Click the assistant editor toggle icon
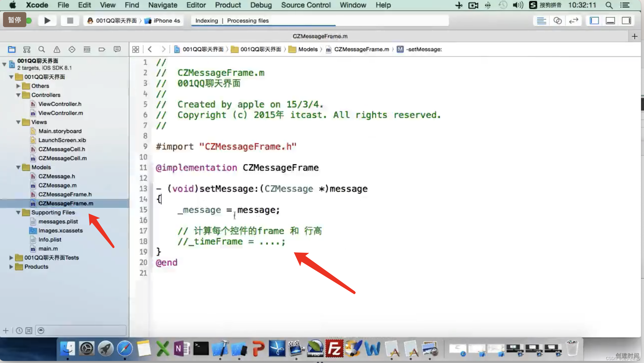 pyautogui.click(x=558, y=20)
